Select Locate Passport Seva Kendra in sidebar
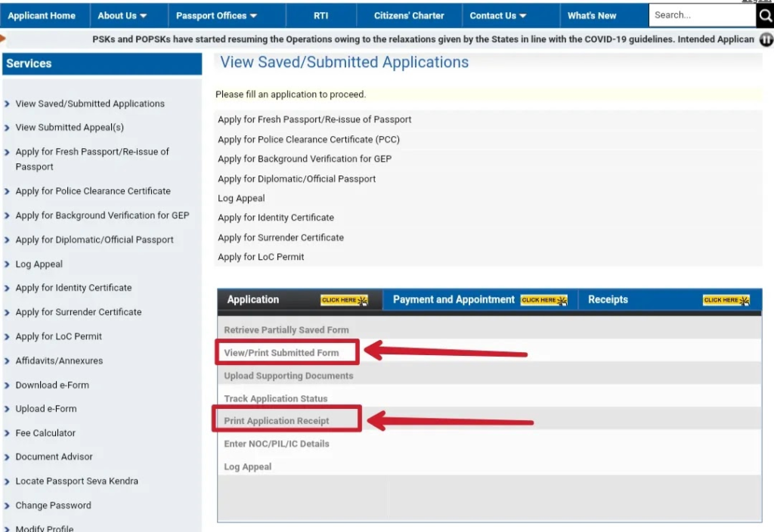This screenshot has width=774, height=532. [x=76, y=481]
